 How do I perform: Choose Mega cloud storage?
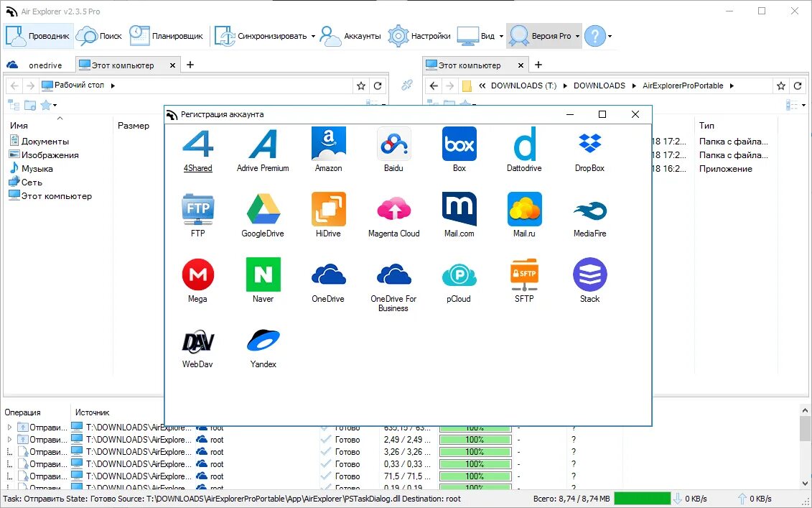[198, 280]
